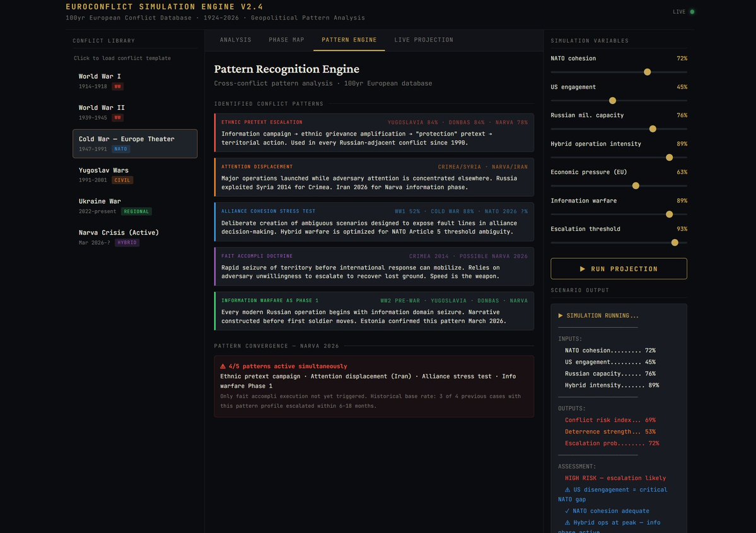
Task: Click the Crimea/Syria · Narva/Iran label
Action: click(482, 167)
